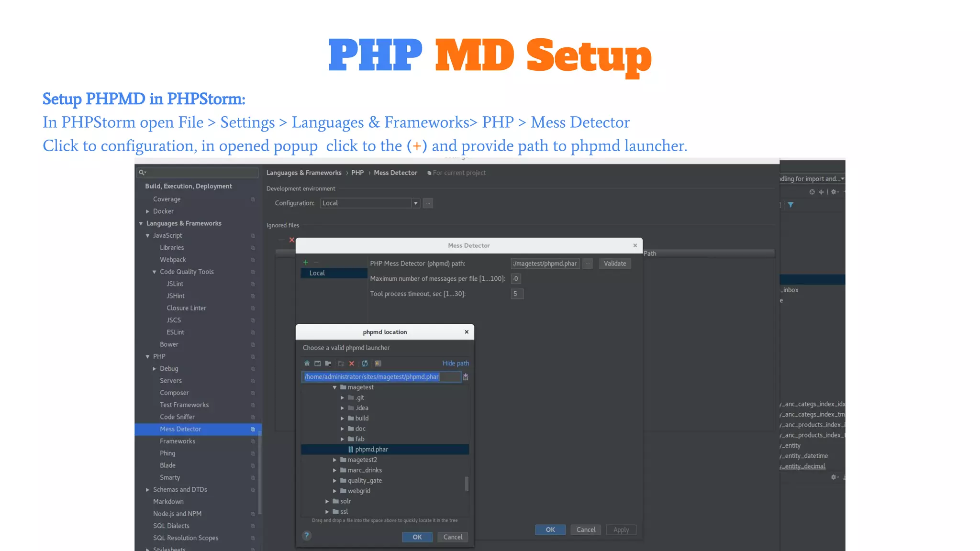Close the Mess Detector dialog

(635, 245)
